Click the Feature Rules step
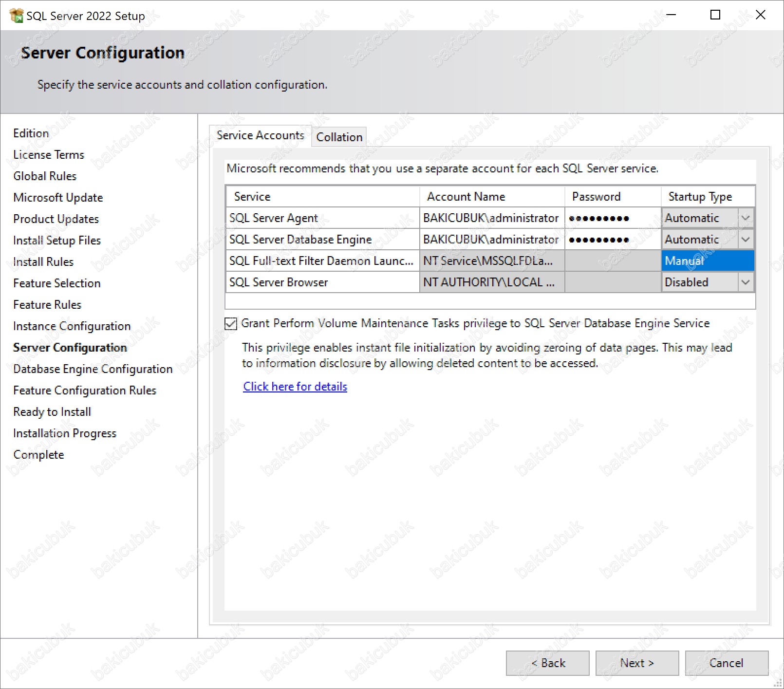784x689 pixels. click(x=47, y=305)
